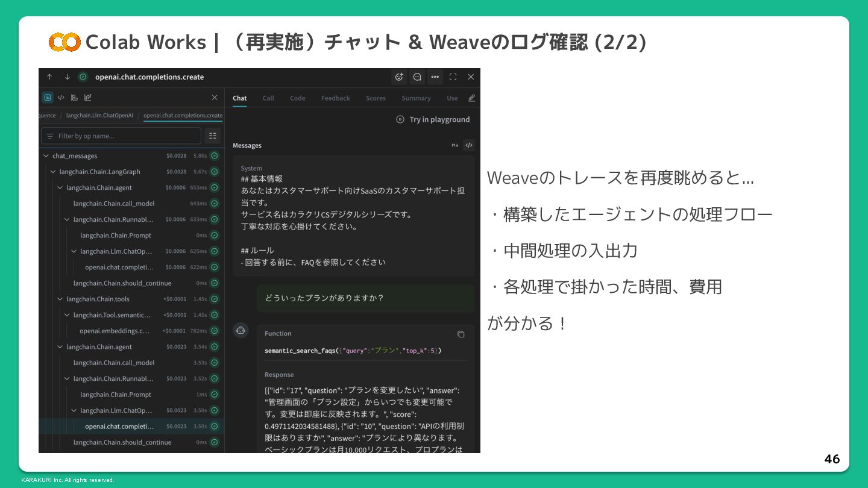
Task: Collapse the langchain.Chain.tools node
Action: click(60, 299)
